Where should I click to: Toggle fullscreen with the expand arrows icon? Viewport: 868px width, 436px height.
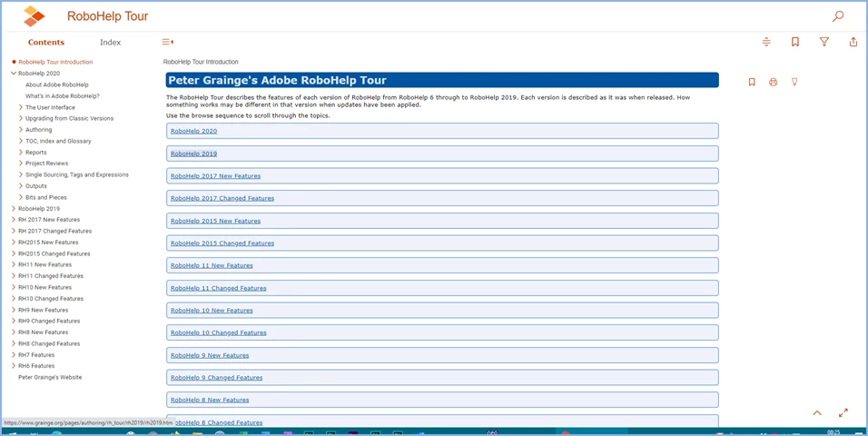843,412
